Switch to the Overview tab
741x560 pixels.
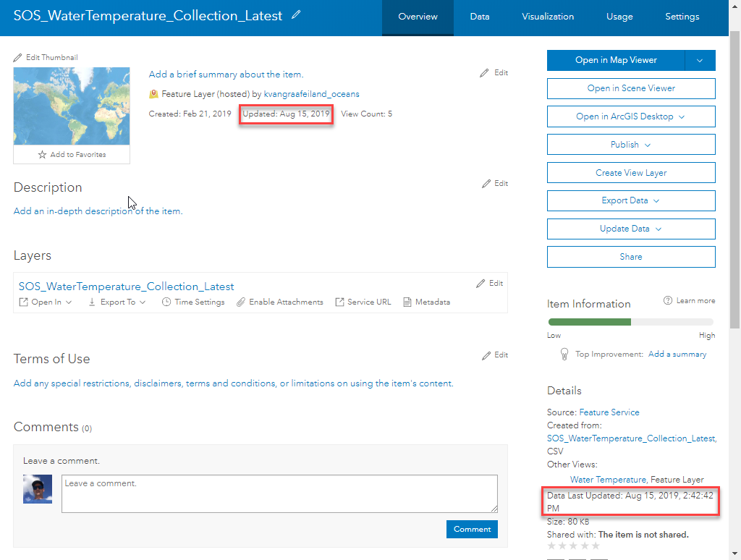click(418, 17)
